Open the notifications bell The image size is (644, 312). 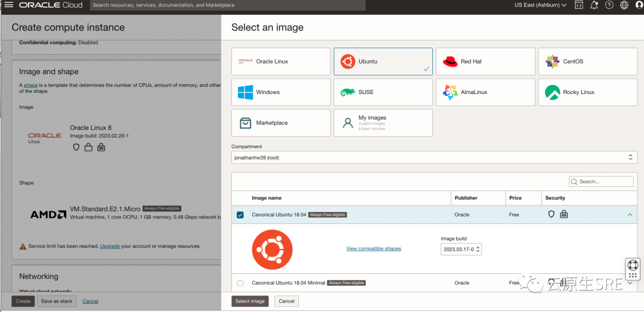pyautogui.click(x=594, y=5)
